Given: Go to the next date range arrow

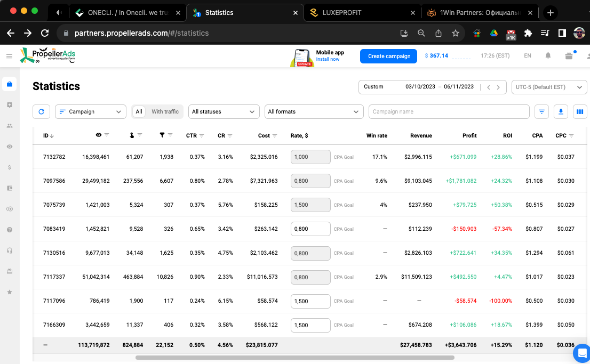Looking at the screenshot, I should 498,87.
